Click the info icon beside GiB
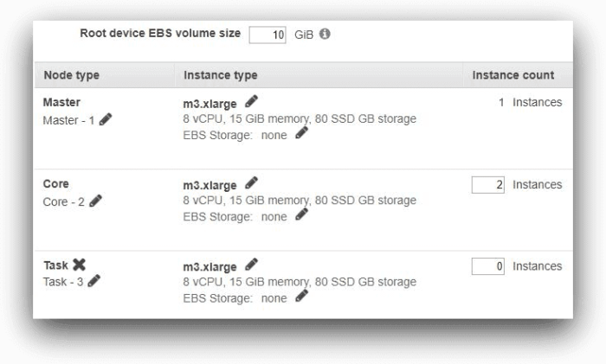The image size is (606, 364). tap(325, 35)
